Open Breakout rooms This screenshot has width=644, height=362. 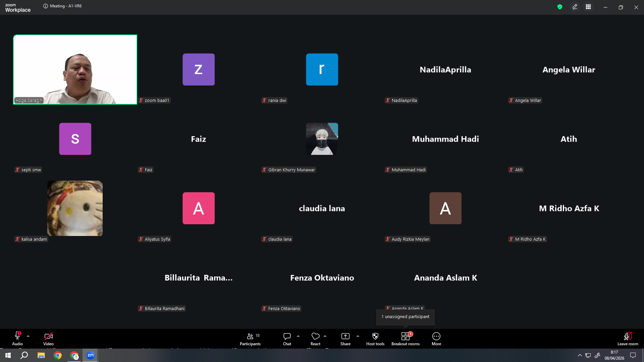point(406,339)
